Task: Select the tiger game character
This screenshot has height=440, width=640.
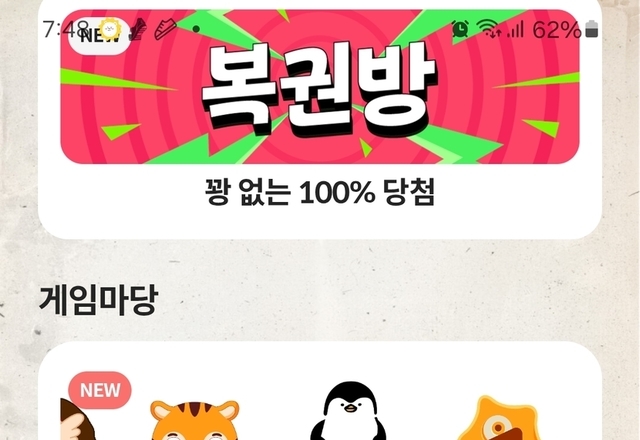Action: pyautogui.click(x=195, y=420)
